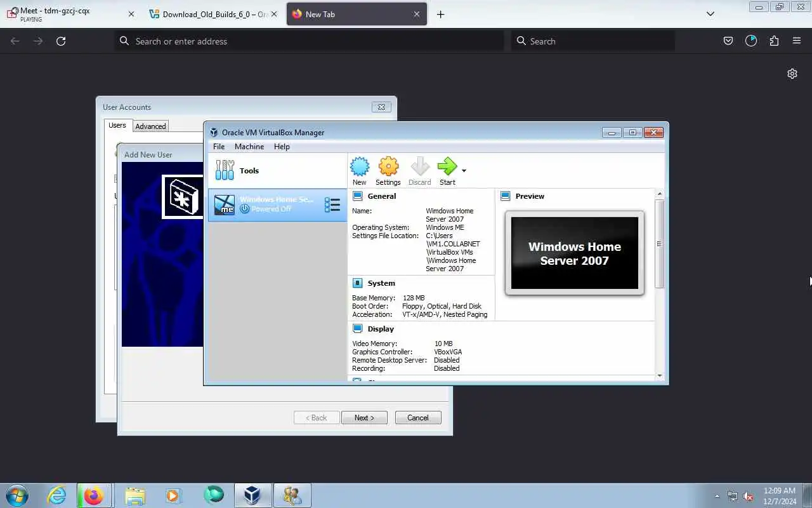This screenshot has width=812, height=508.
Task: Open the Start button dropdown arrow
Action: pyautogui.click(x=464, y=170)
